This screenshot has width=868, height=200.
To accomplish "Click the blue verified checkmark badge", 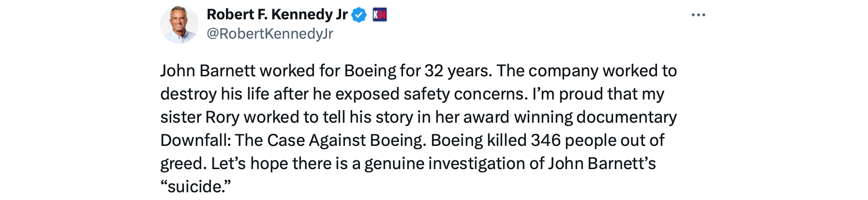I will [x=359, y=15].
